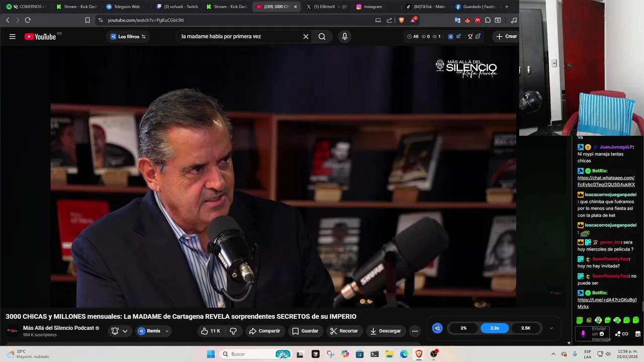Save the video with Guardar
644x362 pixels.
(x=305, y=331)
